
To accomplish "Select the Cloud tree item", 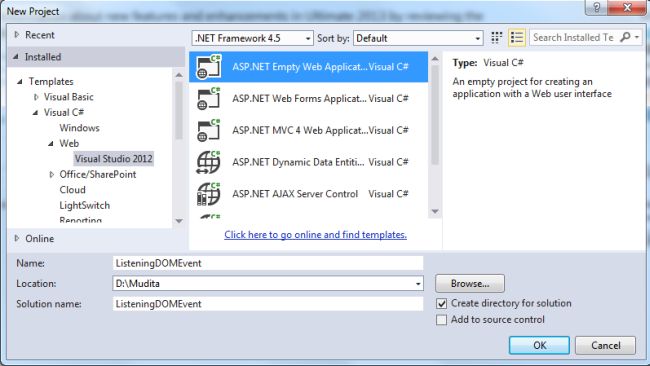I will coord(73,190).
